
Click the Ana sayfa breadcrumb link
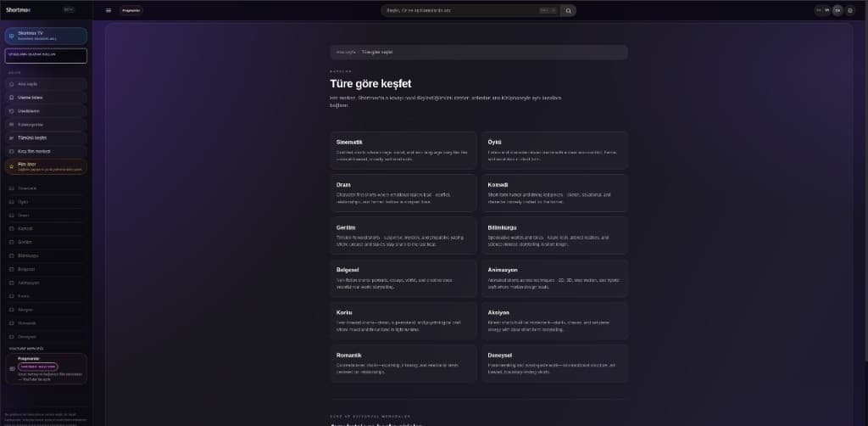pyautogui.click(x=346, y=52)
